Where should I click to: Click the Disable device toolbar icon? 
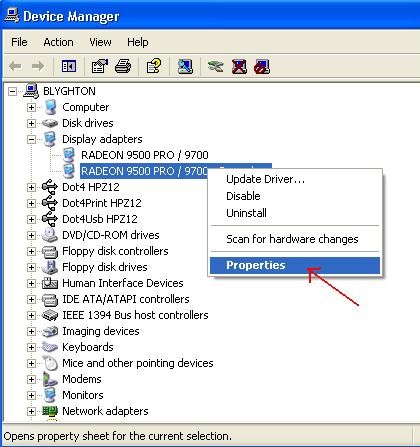[262, 66]
